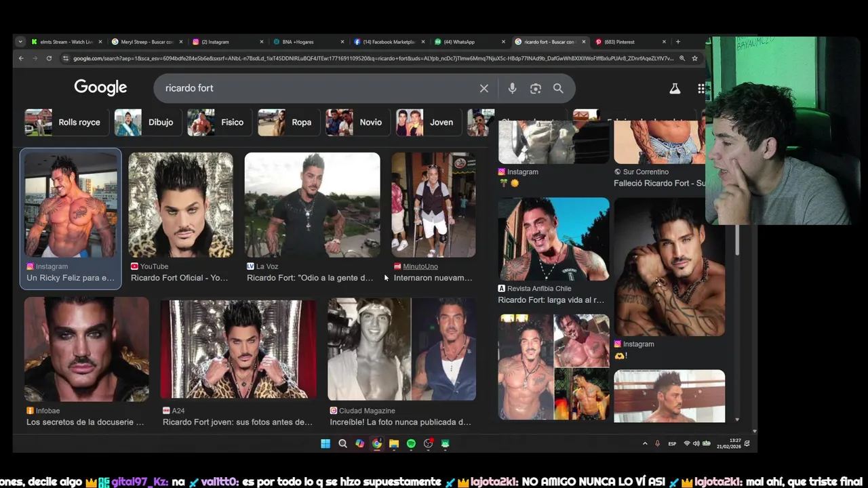Open the Windows Start menu
Viewport: 868px width, 488px height.
click(x=325, y=444)
